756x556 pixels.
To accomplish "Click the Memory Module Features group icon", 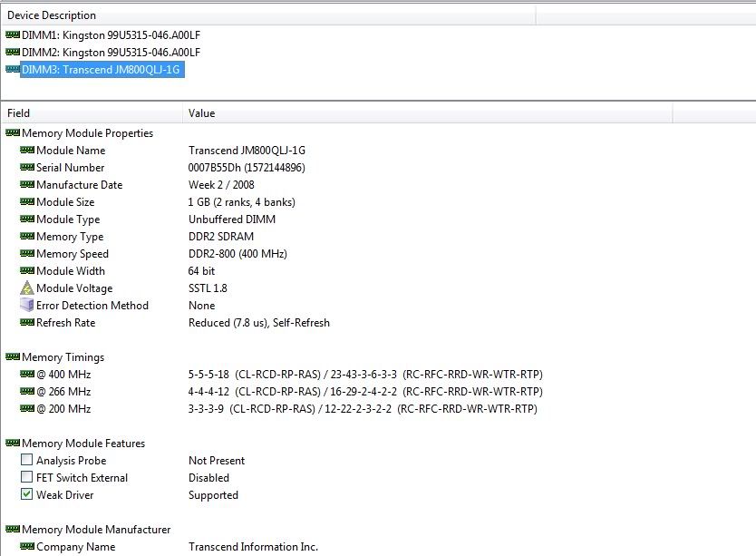I will [13, 443].
